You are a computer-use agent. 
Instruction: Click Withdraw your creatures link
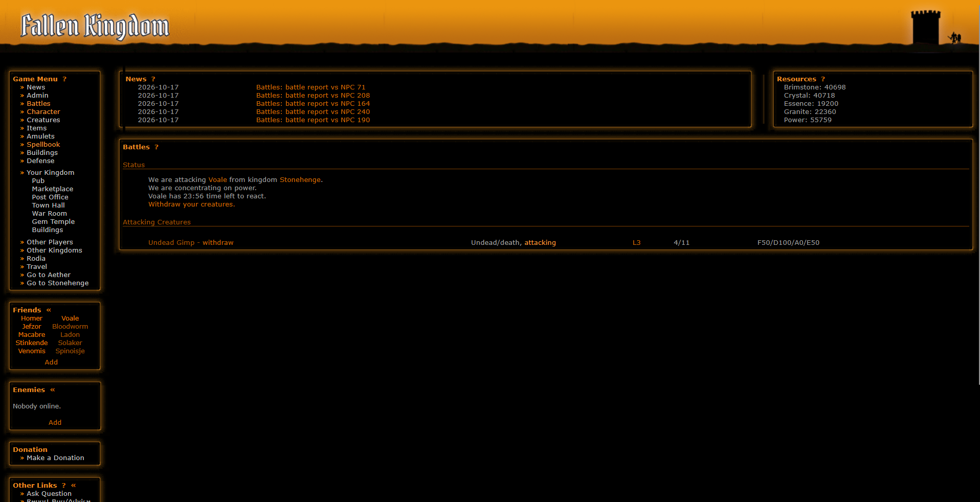pyautogui.click(x=192, y=204)
